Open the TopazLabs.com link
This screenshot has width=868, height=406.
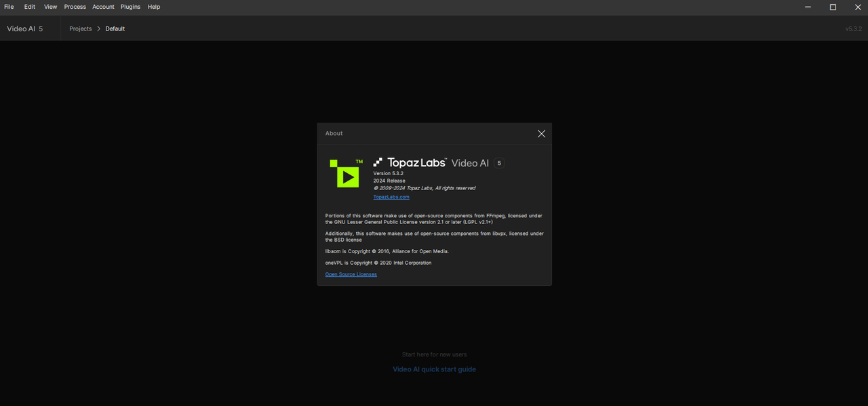pyautogui.click(x=391, y=197)
